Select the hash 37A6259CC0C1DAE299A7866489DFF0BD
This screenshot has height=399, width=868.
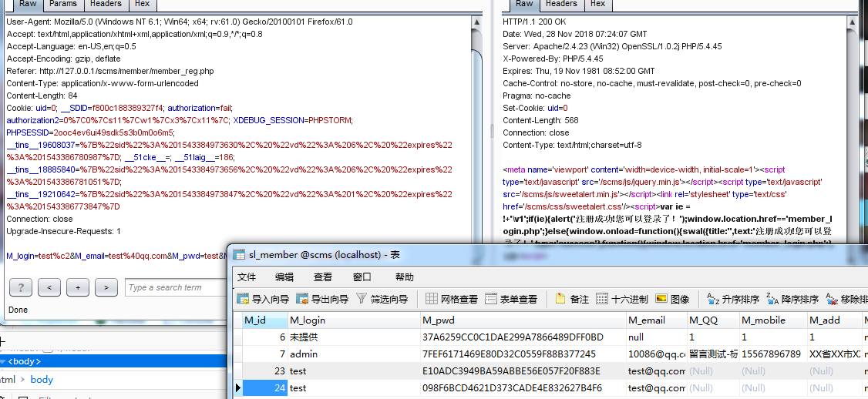[523, 337]
